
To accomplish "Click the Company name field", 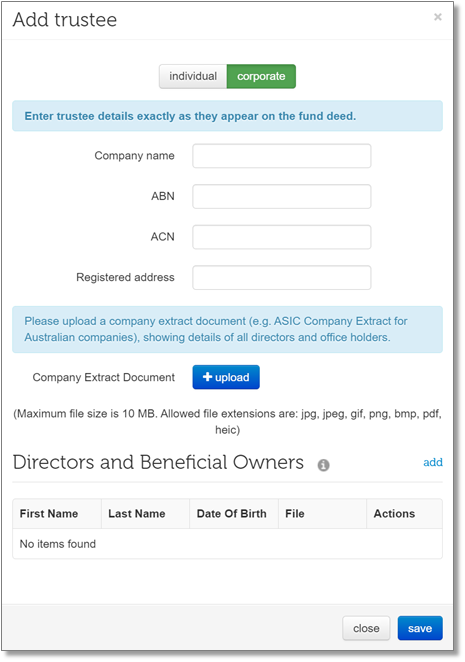I will (x=282, y=156).
